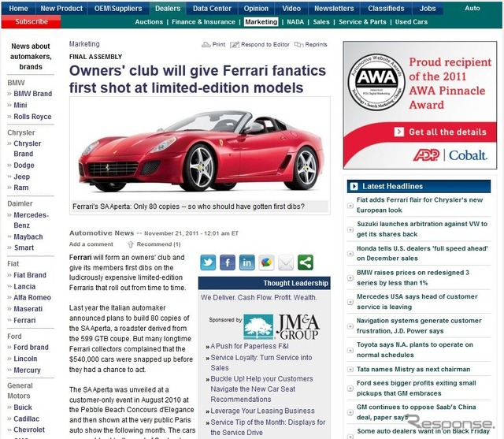Share article on Twitter icon
Viewport: 504px width, 439px height.
208,262
